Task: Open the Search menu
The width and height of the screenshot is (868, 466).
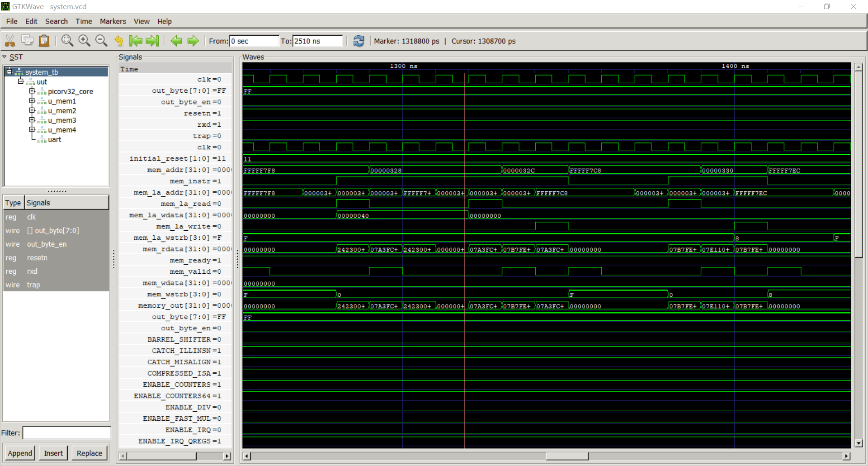Action: pos(56,21)
